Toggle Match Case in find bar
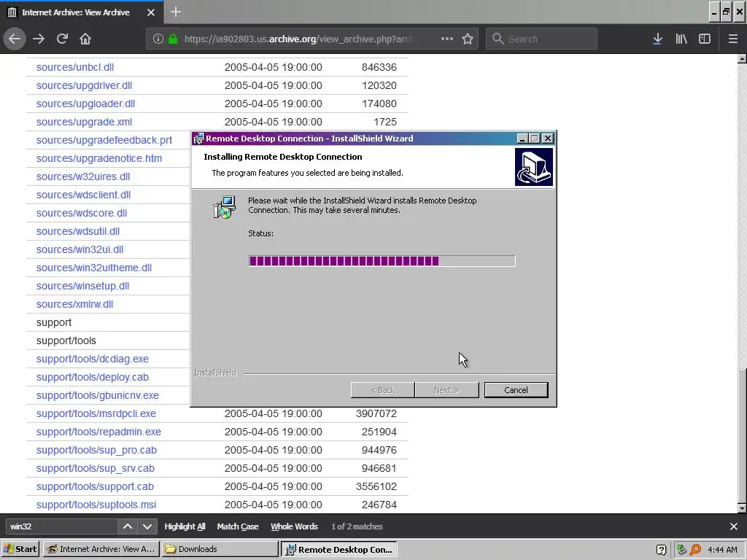The image size is (747, 560). [238, 526]
